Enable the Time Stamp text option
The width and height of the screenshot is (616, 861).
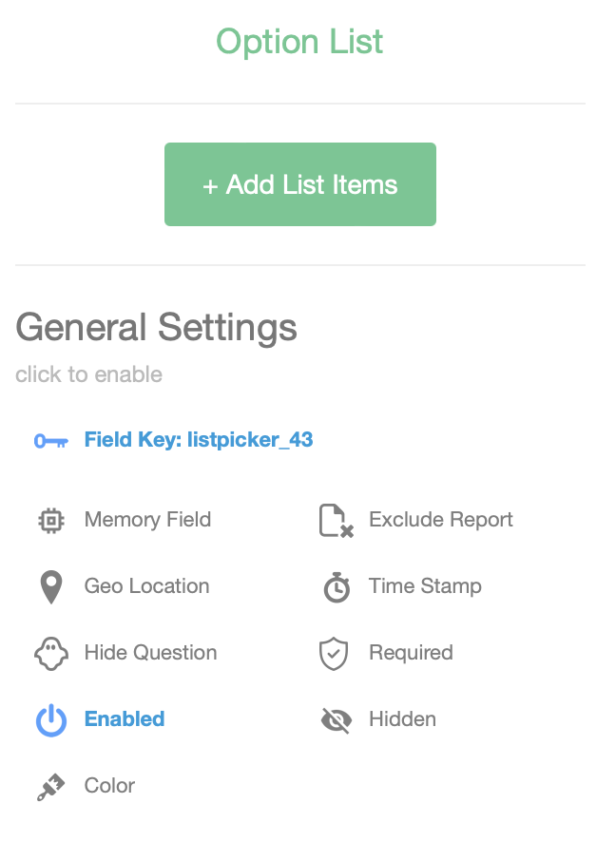pyautogui.click(x=425, y=586)
